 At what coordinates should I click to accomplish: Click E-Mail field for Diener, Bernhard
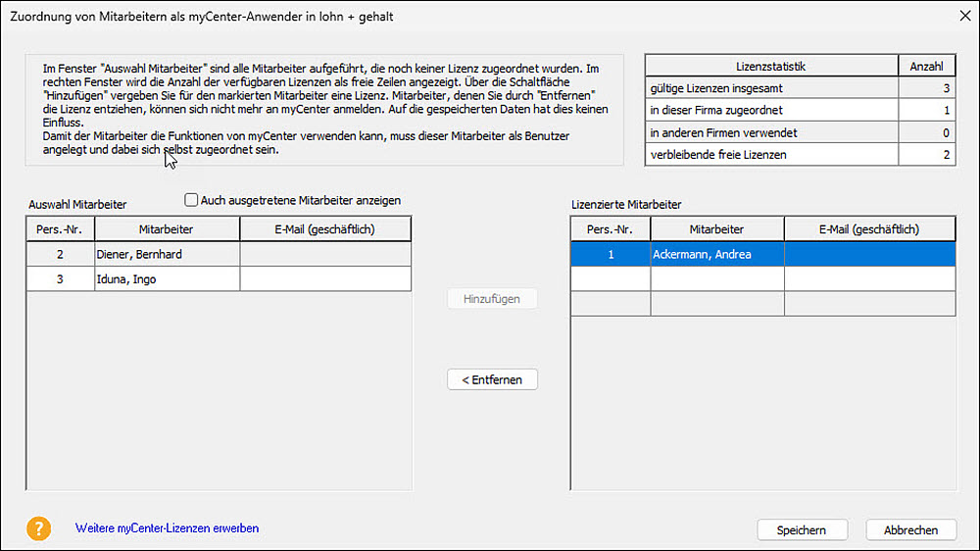[x=325, y=254]
